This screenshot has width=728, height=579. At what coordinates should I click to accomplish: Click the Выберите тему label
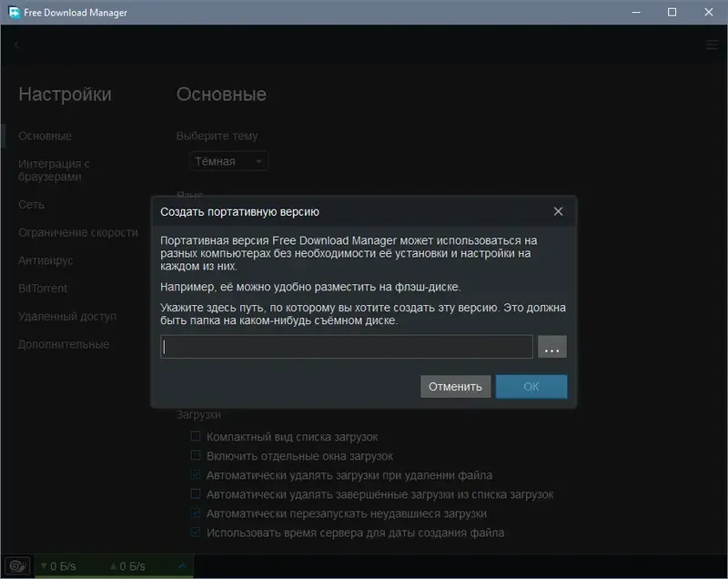click(217, 136)
